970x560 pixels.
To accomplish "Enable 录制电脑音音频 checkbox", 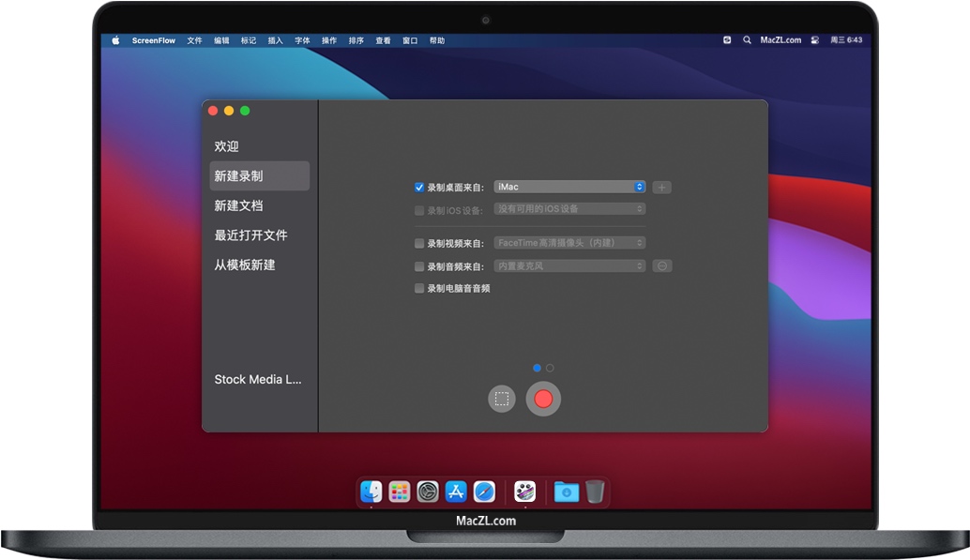I will click(x=419, y=289).
